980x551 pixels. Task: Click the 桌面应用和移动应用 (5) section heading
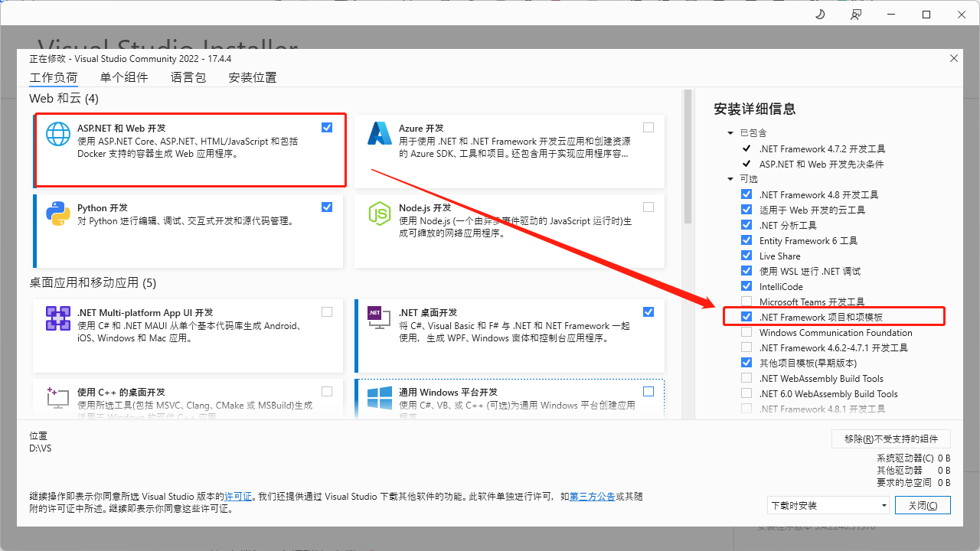(93, 283)
